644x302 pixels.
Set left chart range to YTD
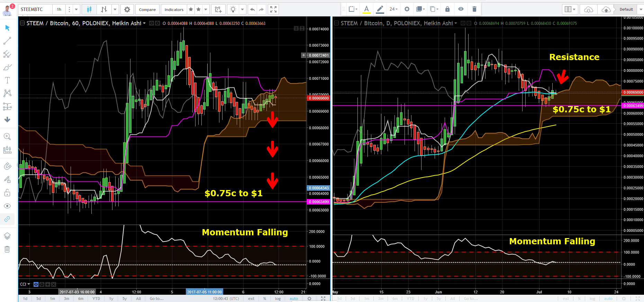pyautogui.click(x=96, y=299)
